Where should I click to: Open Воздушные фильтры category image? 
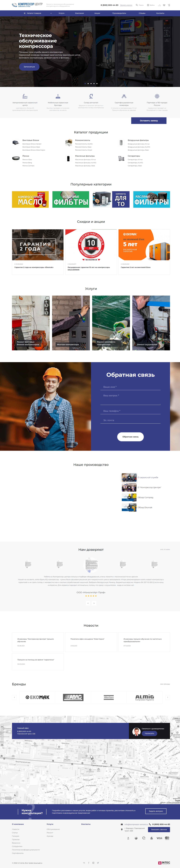tap(121, 143)
